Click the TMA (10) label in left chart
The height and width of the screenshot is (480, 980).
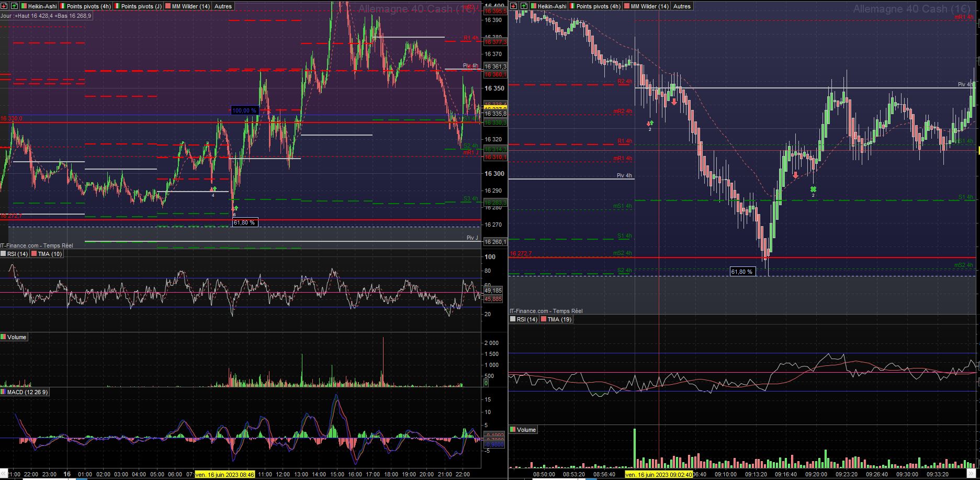pyautogui.click(x=47, y=254)
